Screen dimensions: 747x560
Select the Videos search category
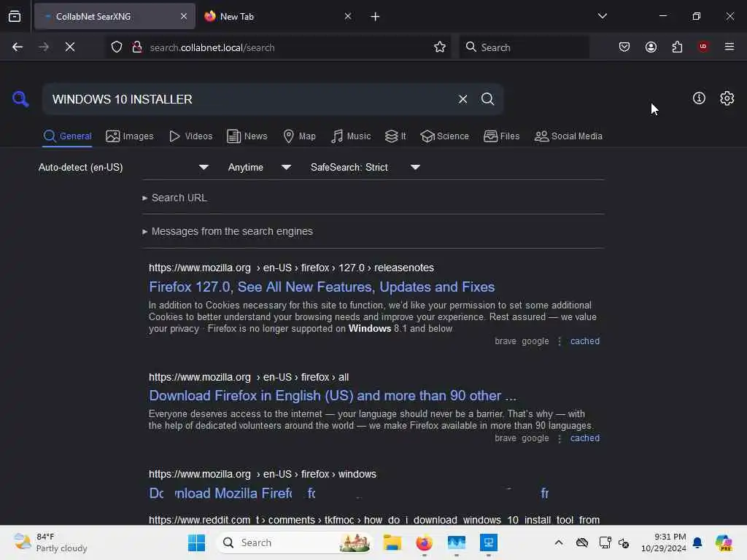190,136
